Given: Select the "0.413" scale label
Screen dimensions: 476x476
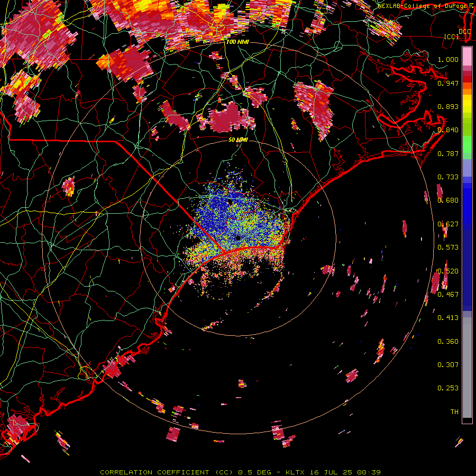Looking at the screenshot, I should (x=448, y=317).
